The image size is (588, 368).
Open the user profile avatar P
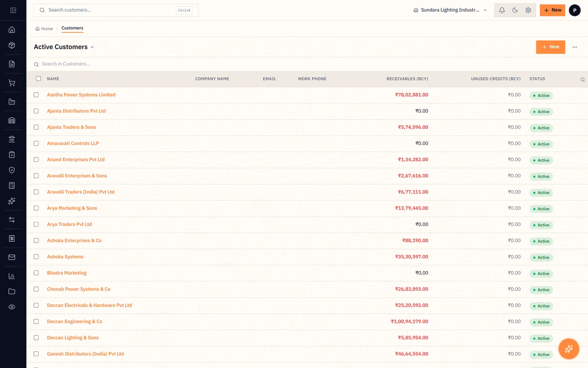tap(575, 10)
